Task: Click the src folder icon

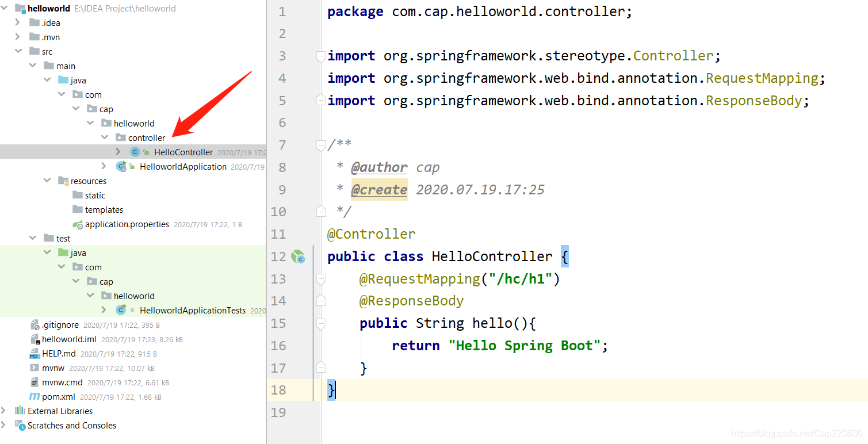Action: tap(35, 52)
